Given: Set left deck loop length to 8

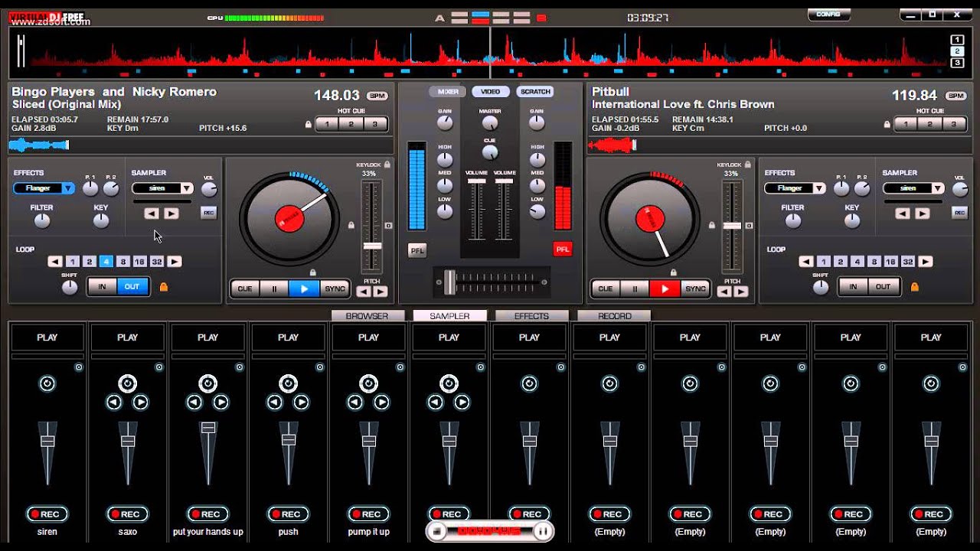Looking at the screenshot, I should point(122,262).
